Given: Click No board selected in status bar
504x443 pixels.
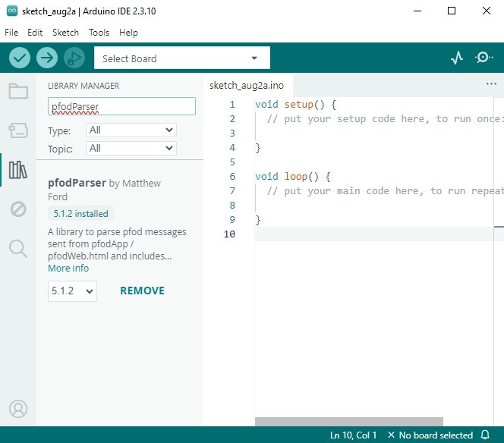Looking at the screenshot, I should pos(430,435).
